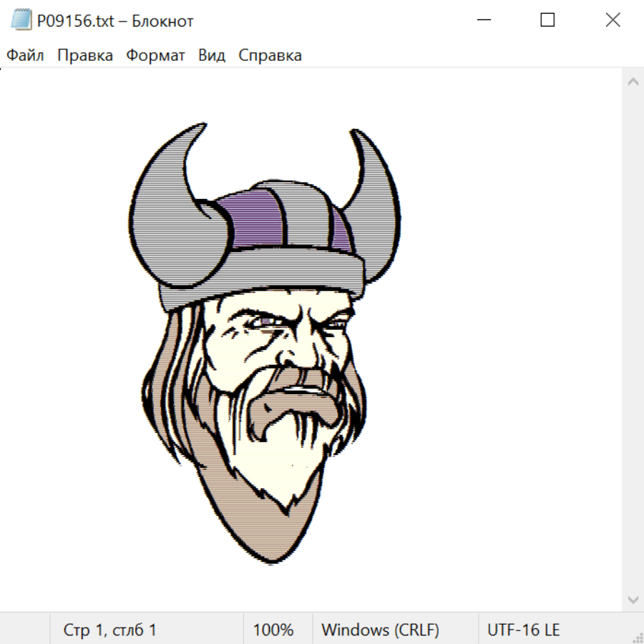Open the Файл menu
644x644 pixels.
tap(25, 56)
